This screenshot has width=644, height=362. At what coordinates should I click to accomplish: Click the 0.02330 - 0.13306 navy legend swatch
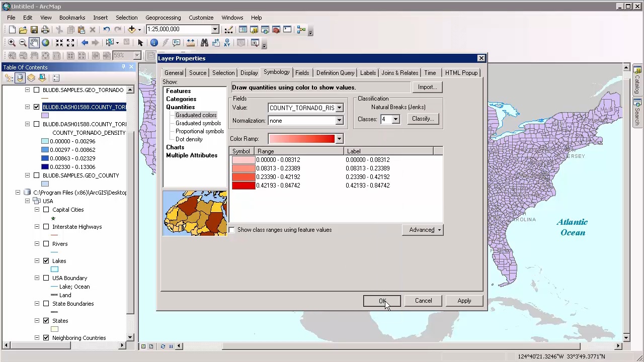[x=45, y=167]
